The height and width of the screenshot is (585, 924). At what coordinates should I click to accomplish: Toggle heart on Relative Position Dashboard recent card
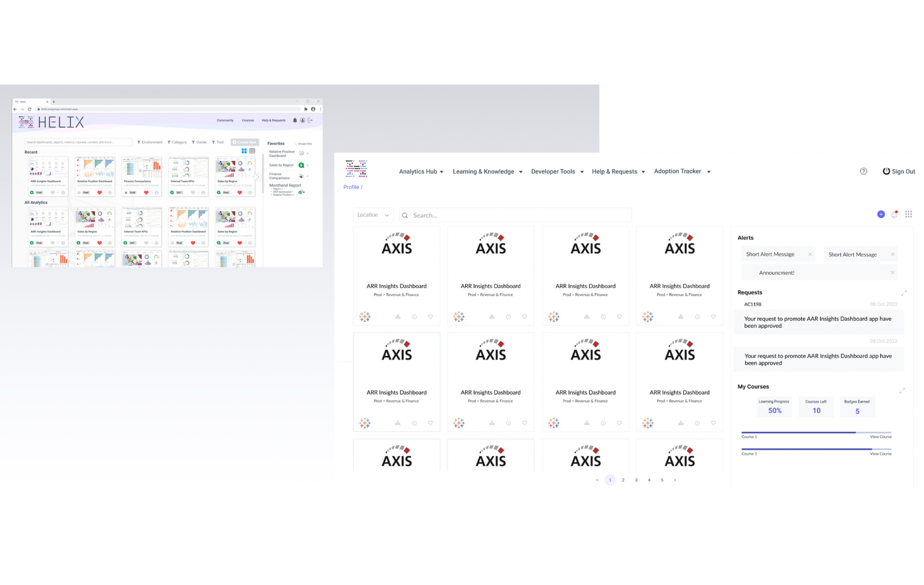(x=99, y=192)
